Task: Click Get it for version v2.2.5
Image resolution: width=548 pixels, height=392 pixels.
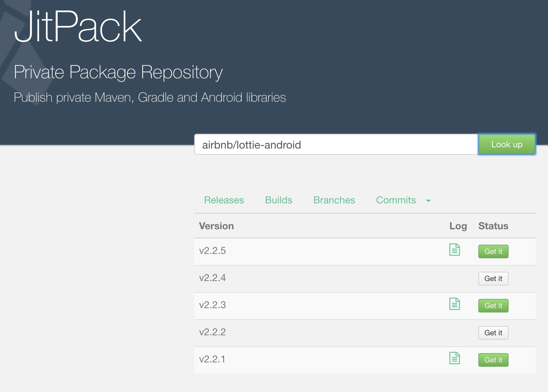Action: [x=493, y=251]
